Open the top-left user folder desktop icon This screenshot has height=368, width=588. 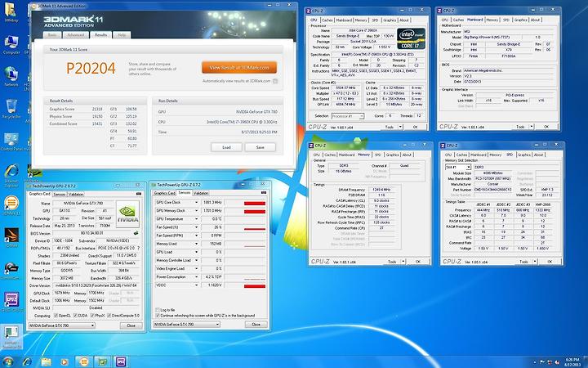[11, 12]
